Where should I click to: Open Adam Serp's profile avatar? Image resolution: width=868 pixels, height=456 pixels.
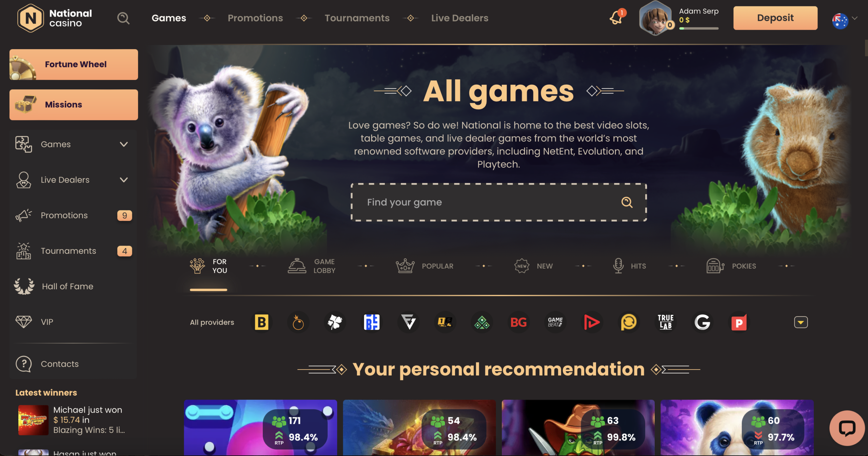tap(655, 18)
